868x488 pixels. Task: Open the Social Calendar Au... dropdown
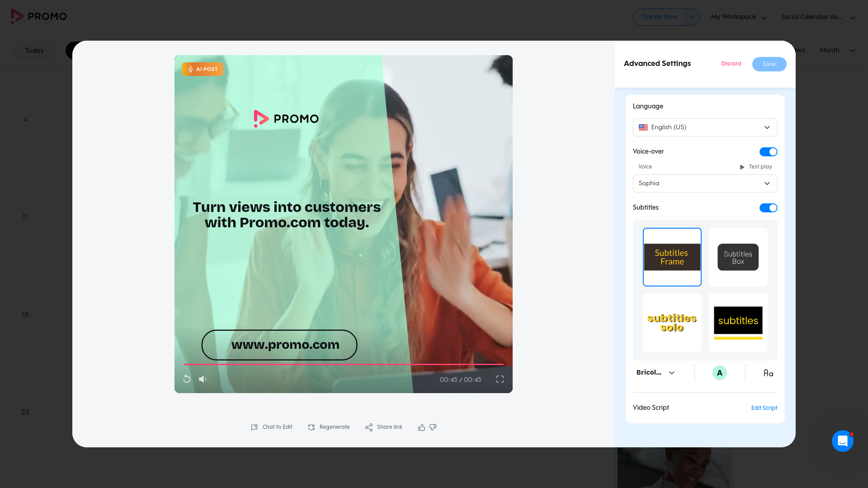pos(818,17)
